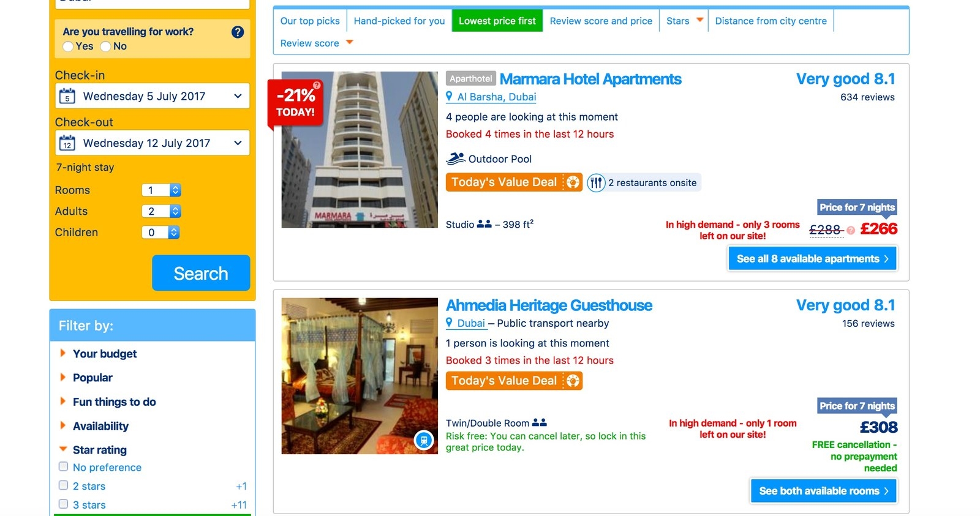The height and width of the screenshot is (516, 980).
Task: Click the Al Barsha location pin icon
Action: pyautogui.click(x=450, y=96)
